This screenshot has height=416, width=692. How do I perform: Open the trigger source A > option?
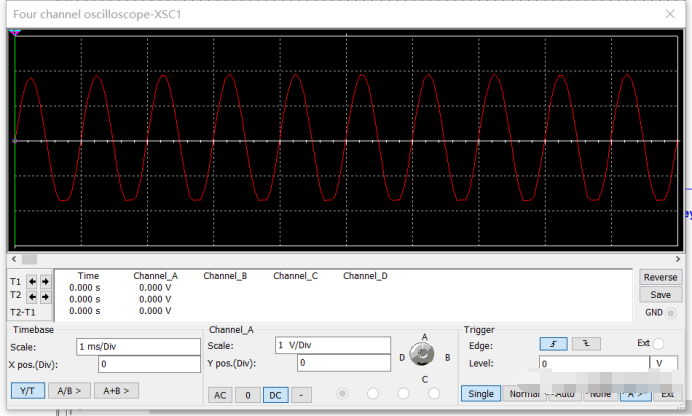pos(636,394)
